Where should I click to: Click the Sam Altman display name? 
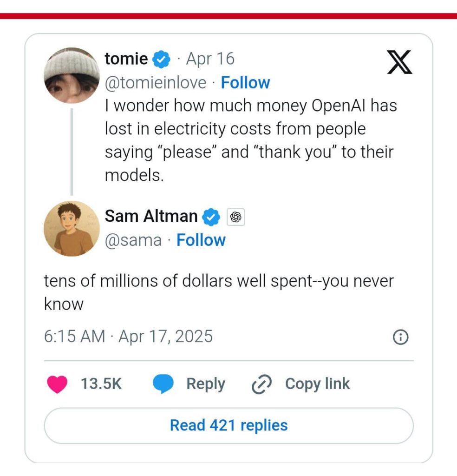[151, 216]
